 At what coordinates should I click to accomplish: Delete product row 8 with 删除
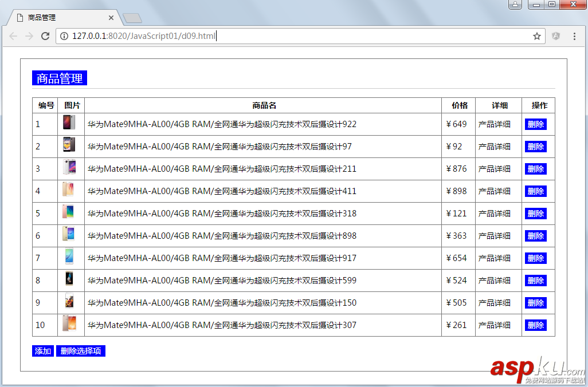(535, 280)
